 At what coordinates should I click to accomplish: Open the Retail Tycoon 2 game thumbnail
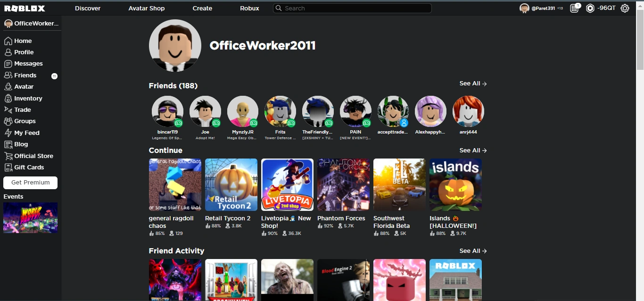(231, 184)
